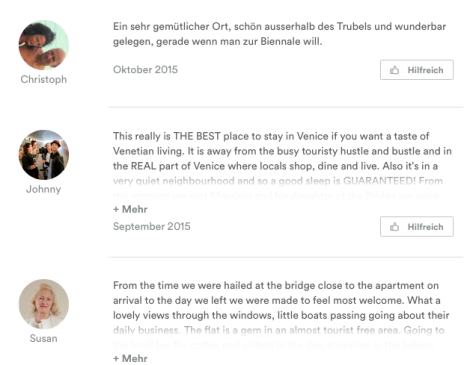The width and height of the screenshot is (470, 365).
Task: Click thumbs-up icon on Johnny's review
Action: pyautogui.click(x=394, y=227)
